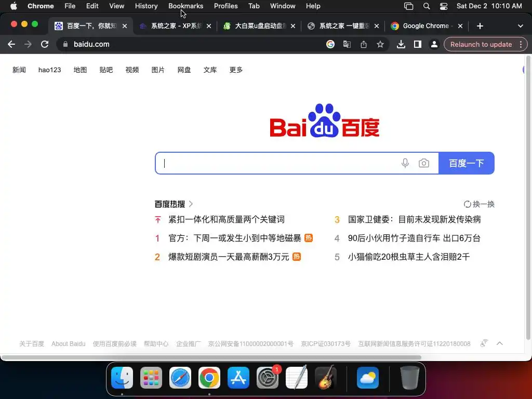The width and height of the screenshot is (532, 399).
Task: Open the Bookmarks menu
Action: 185,6
